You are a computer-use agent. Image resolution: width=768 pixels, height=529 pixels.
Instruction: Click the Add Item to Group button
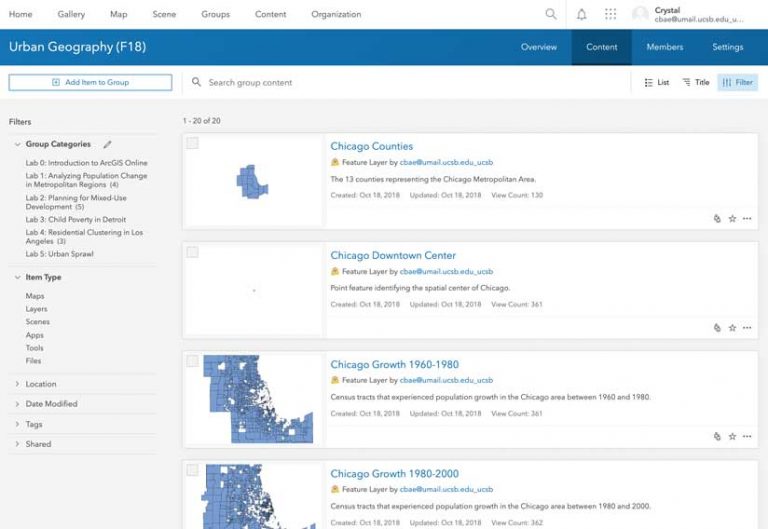click(x=90, y=82)
